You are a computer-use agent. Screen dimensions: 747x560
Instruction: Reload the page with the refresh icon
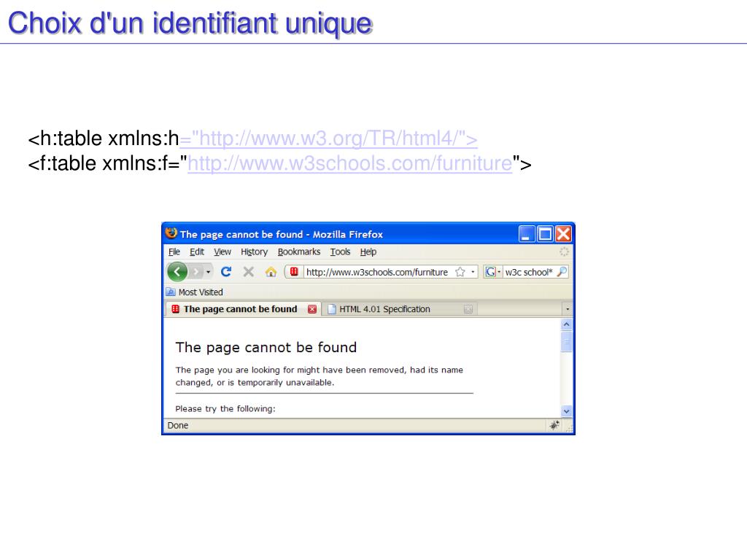coord(226,271)
